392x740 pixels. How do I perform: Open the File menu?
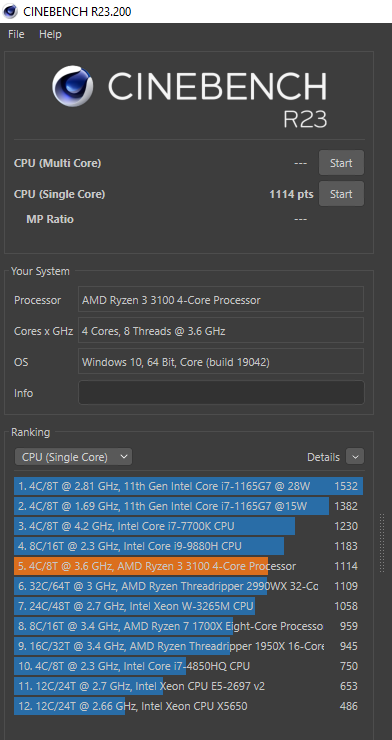(x=16, y=34)
